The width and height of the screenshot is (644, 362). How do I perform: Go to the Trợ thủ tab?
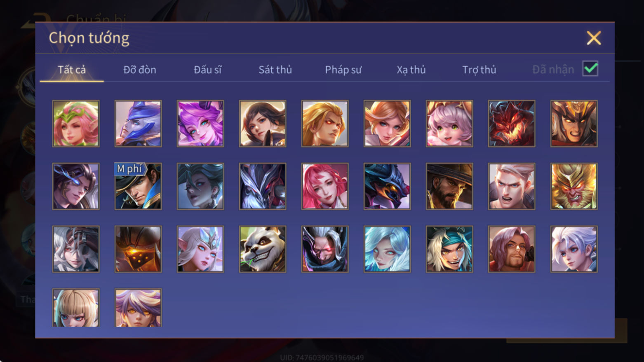coord(479,70)
